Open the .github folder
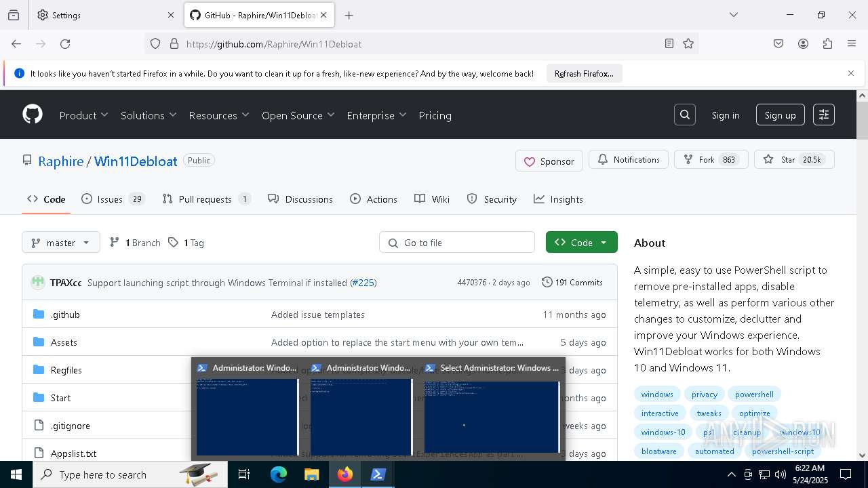 point(65,314)
